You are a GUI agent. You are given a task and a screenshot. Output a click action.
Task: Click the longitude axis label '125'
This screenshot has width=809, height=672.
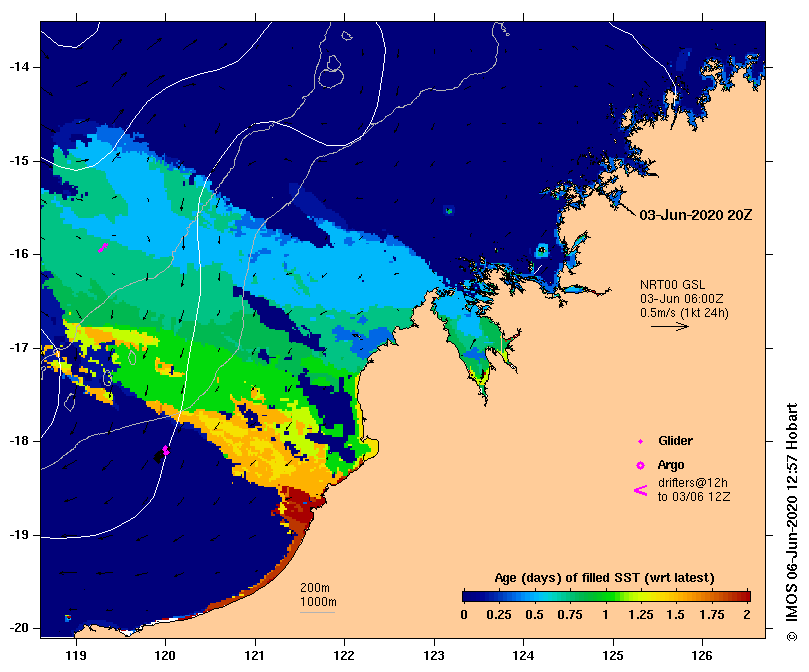613,655
